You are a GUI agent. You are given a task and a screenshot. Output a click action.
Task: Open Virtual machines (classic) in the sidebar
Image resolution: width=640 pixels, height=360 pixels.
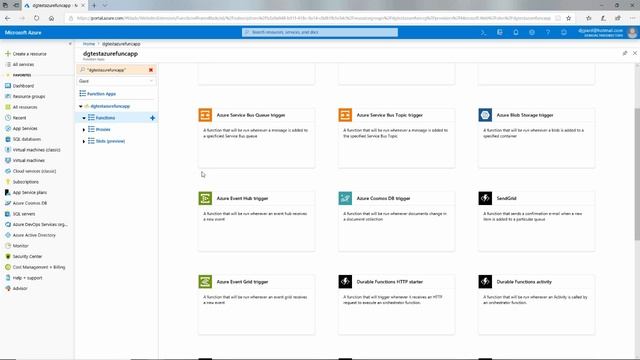tap(36, 150)
